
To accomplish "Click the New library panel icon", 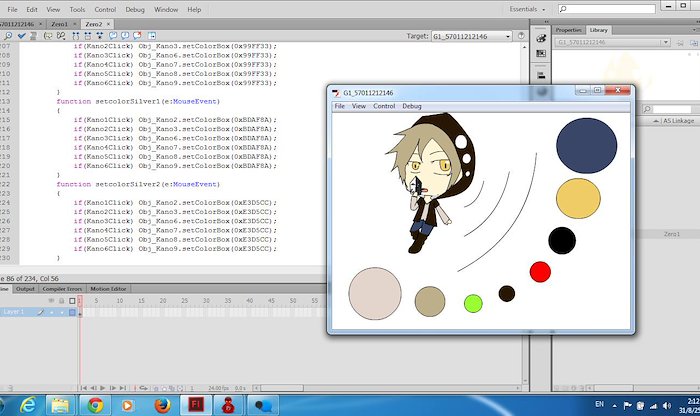I will pyautogui.click(x=694, y=43).
